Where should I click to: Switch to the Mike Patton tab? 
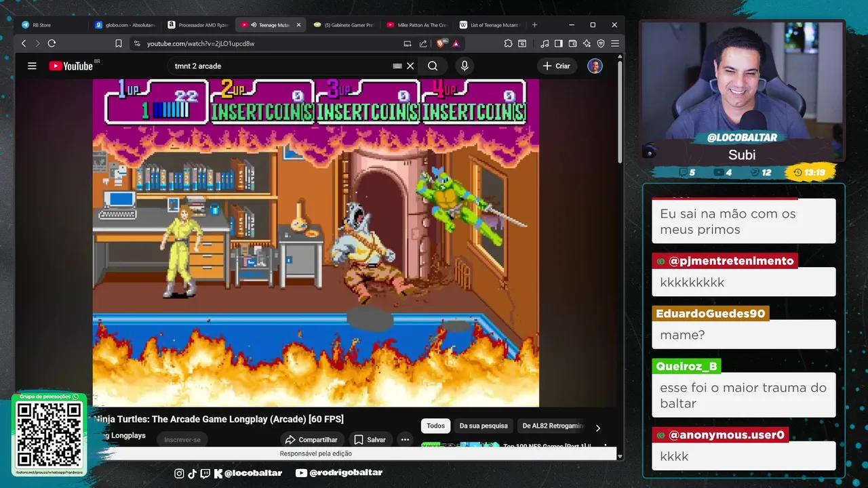(417, 25)
